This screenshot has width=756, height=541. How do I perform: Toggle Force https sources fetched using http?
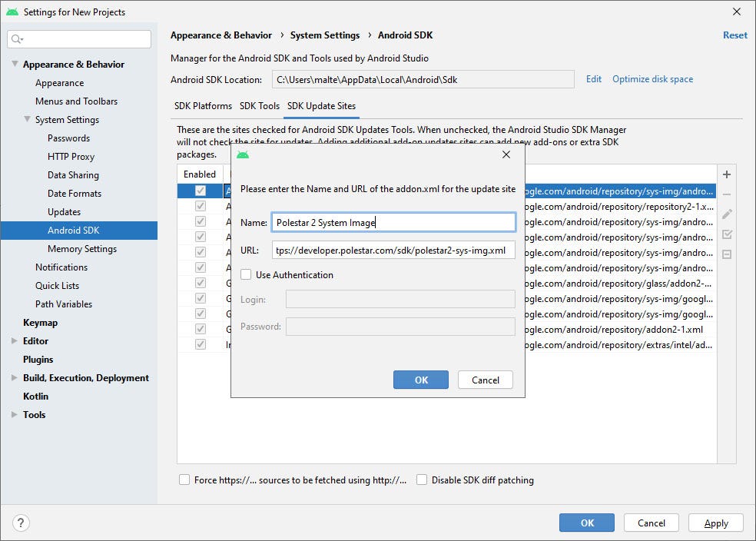point(184,480)
